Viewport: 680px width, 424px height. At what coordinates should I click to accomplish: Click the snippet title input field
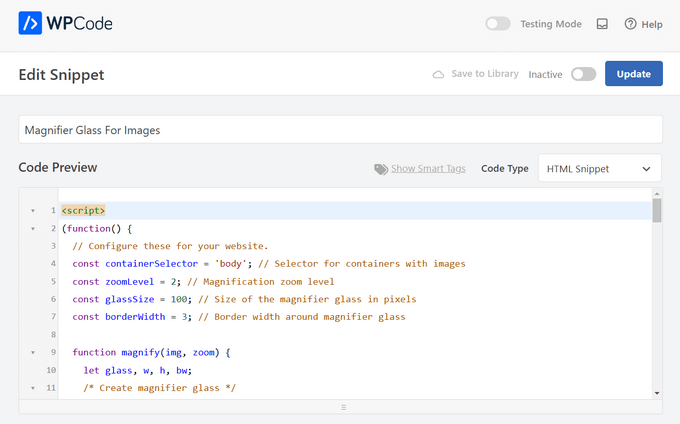coord(340,130)
